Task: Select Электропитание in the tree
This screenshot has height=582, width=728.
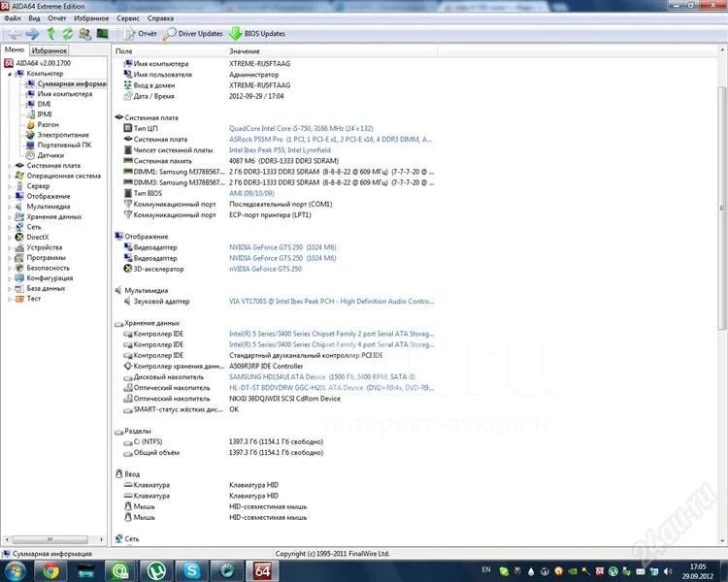Action: click(63, 135)
